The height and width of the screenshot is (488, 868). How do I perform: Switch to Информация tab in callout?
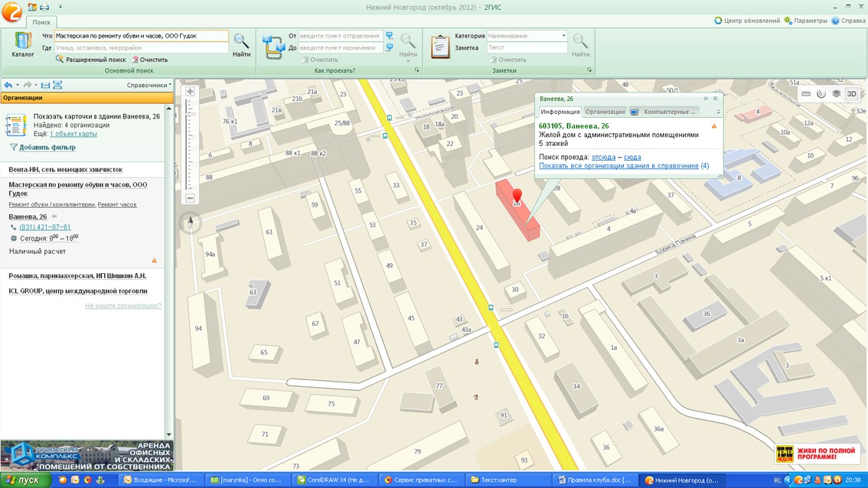[x=560, y=112]
